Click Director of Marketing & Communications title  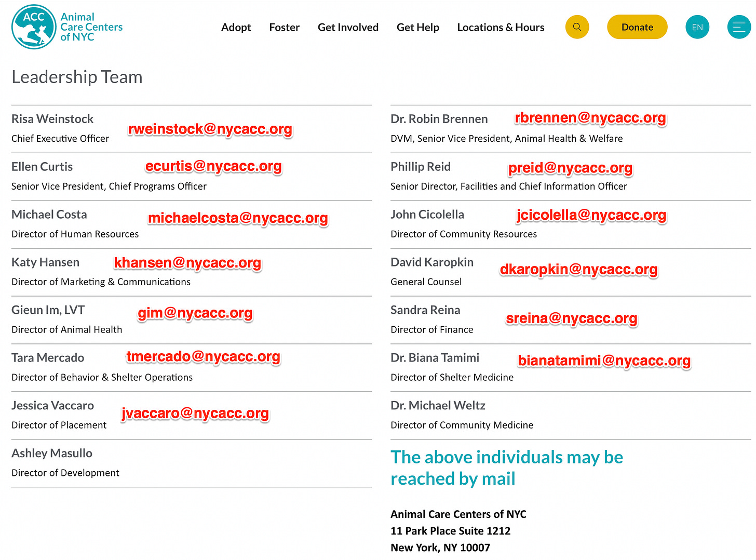(101, 282)
